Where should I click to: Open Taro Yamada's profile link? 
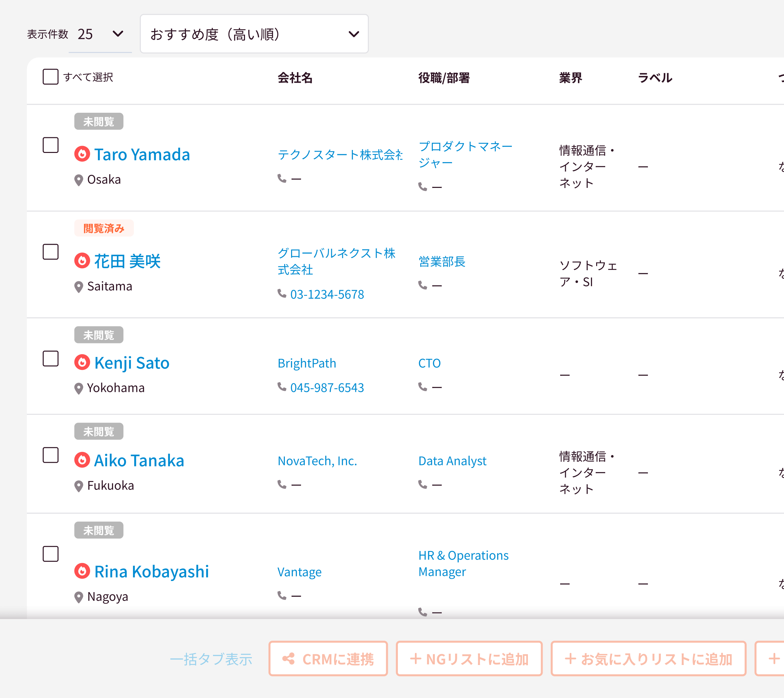[x=142, y=155]
